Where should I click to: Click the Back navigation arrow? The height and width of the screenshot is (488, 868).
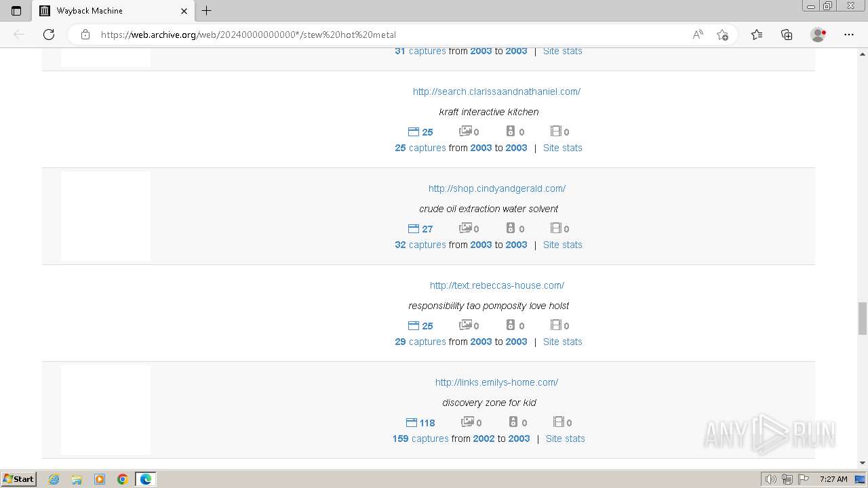coord(19,35)
